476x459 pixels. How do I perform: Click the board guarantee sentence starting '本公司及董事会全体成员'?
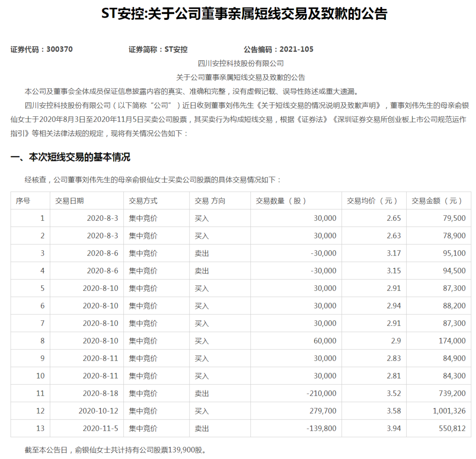192,91
